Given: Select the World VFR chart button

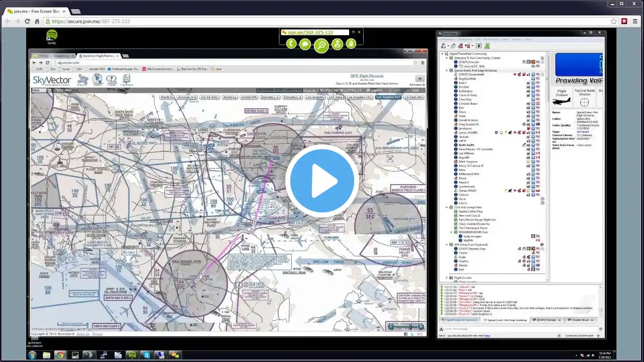Looking at the screenshot, I should [x=249, y=97].
